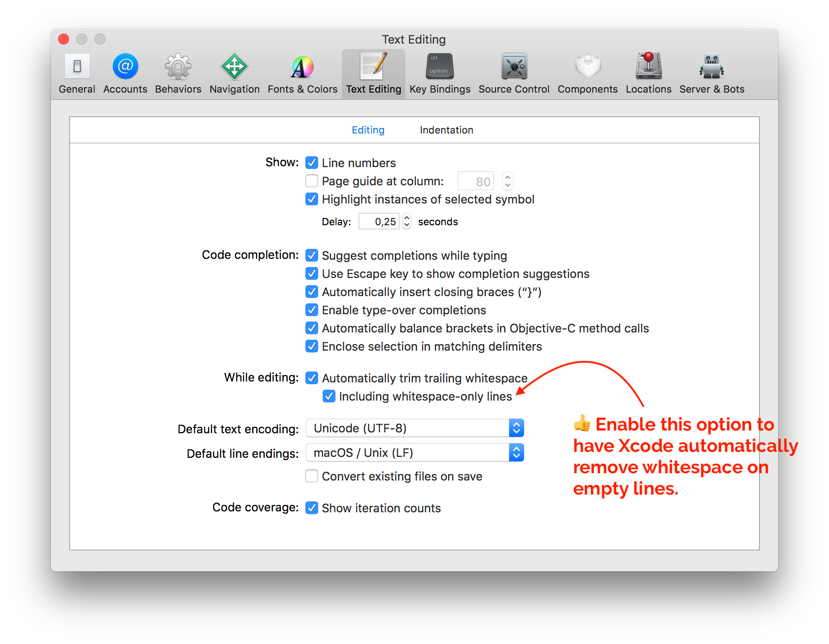
Task: Open the Behaviors gear icon pane
Action: point(178,67)
